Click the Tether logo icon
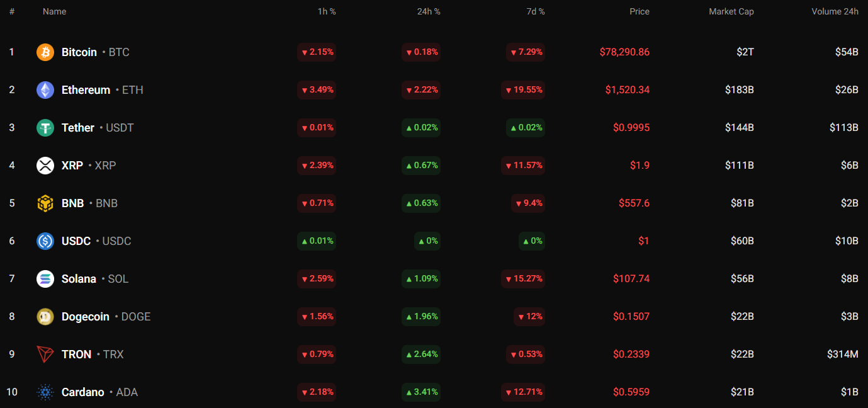 pyautogui.click(x=45, y=128)
